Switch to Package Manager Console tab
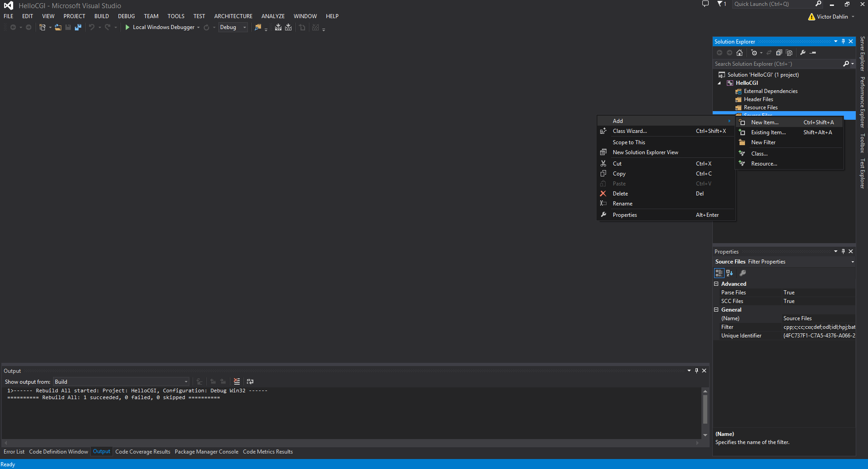868x469 pixels. tap(207, 452)
